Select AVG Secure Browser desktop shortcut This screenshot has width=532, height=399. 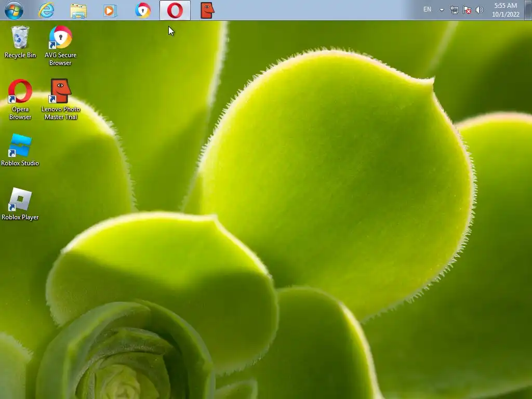(60, 46)
